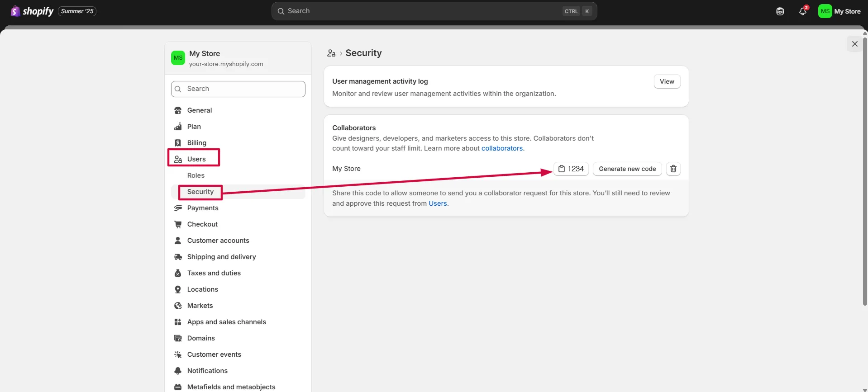The image size is (868, 392).
Task: Click the top global Search bar
Action: click(x=434, y=11)
